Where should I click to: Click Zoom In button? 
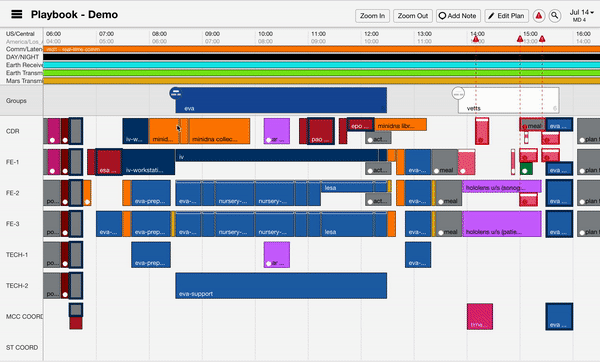tap(372, 16)
